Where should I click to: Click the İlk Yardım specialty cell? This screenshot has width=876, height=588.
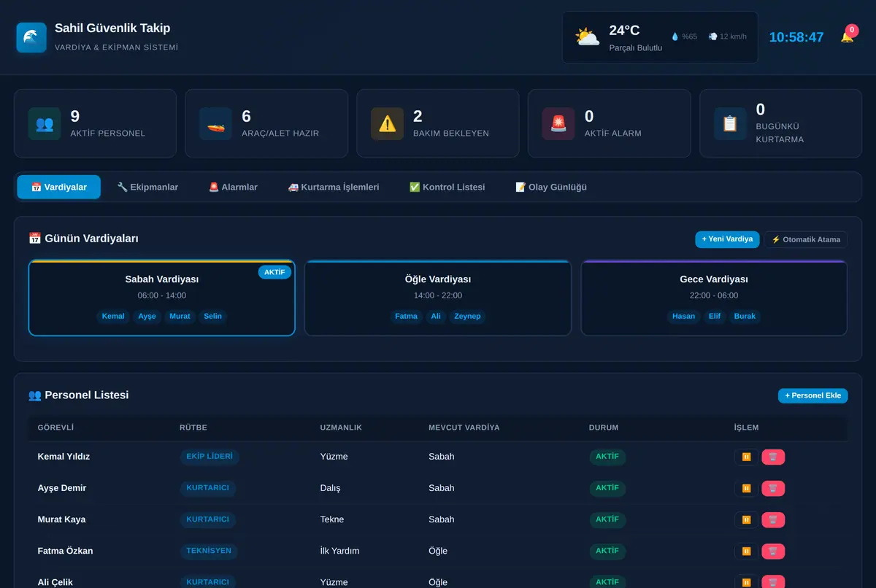pos(339,551)
